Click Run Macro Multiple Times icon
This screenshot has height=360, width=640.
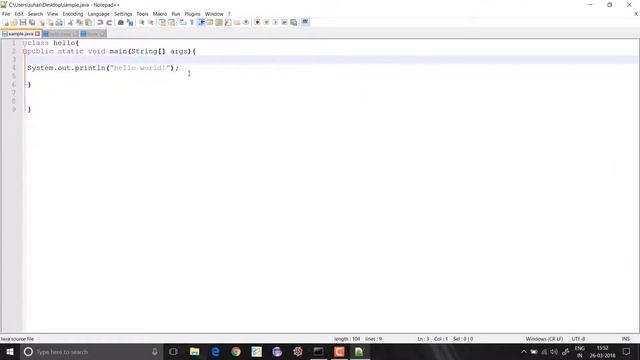pos(284,22)
